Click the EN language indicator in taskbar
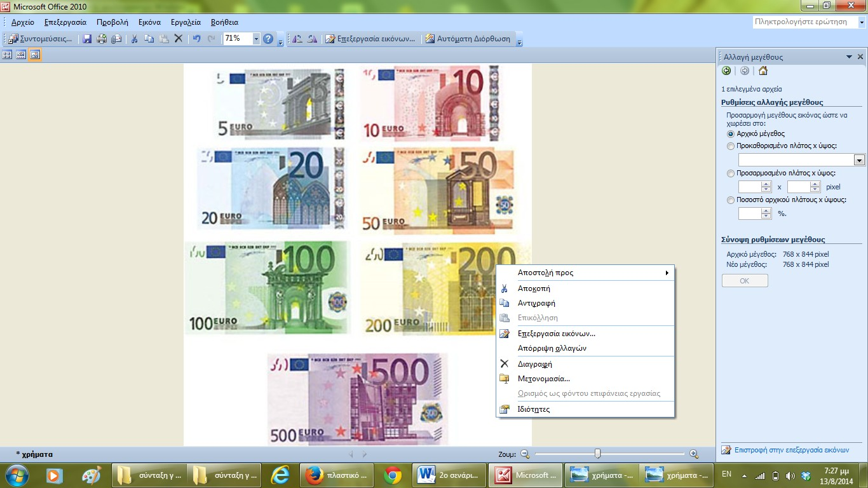This screenshot has height=488, width=868. (x=727, y=474)
